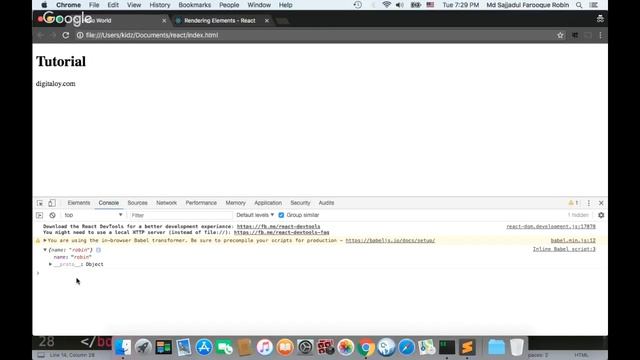The height and width of the screenshot is (360, 640).
Task: Open Google Chrome from the Dock
Action: (366, 347)
